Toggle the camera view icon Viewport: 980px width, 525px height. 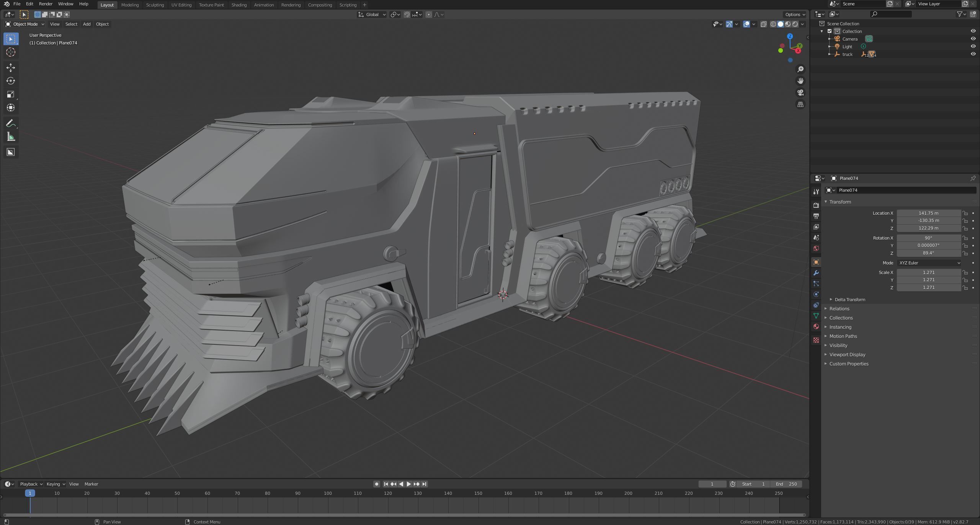[800, 93]
